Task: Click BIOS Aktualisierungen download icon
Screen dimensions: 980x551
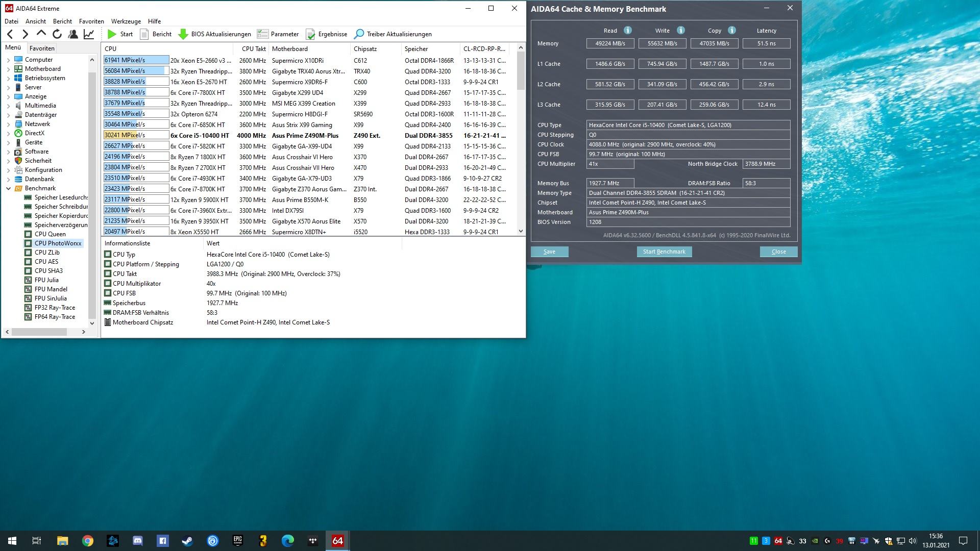Action: (x=183, y=34)
